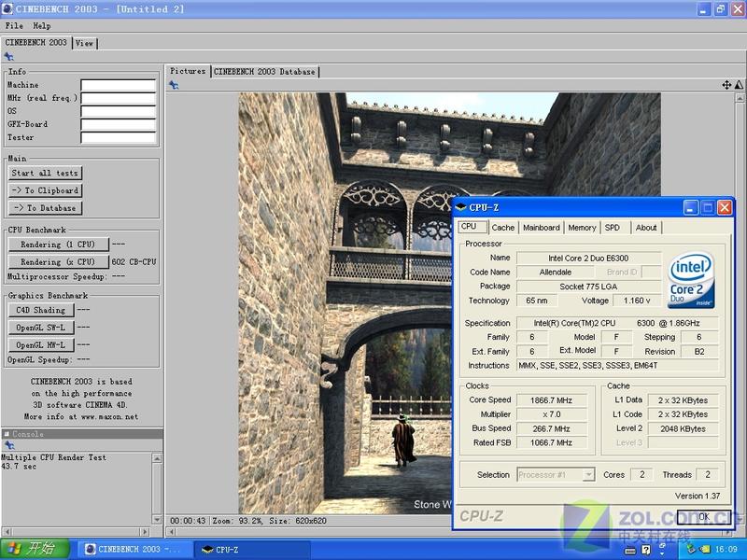The width and height of the screenshot is (747, 560).
Task: Open Processor #1 selection dropdown in CPU-Z
Action: pyautogui.click(x=556, y=475)
